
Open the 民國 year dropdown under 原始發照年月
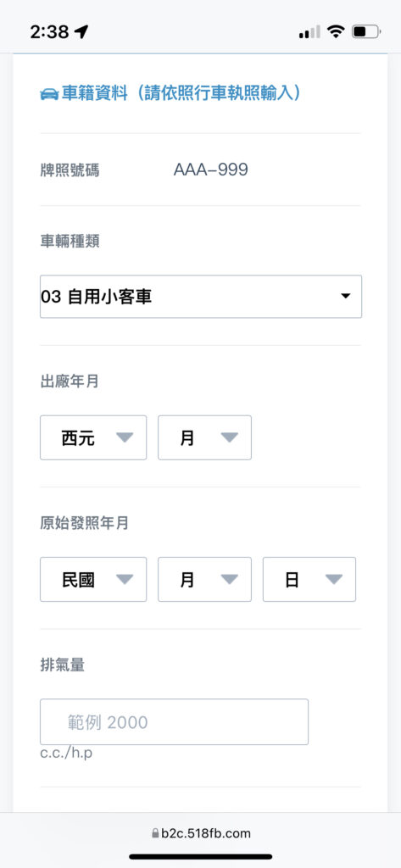click(x=93, y=580)
